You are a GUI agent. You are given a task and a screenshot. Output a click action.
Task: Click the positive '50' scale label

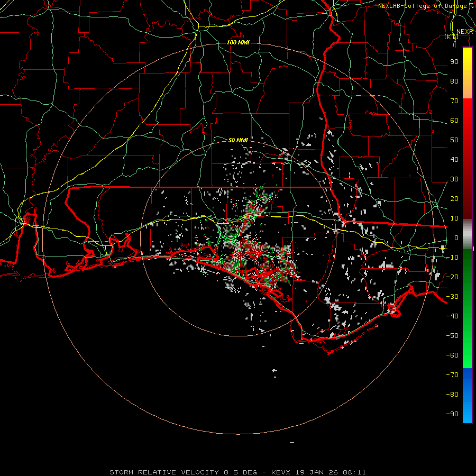[454, 140]
